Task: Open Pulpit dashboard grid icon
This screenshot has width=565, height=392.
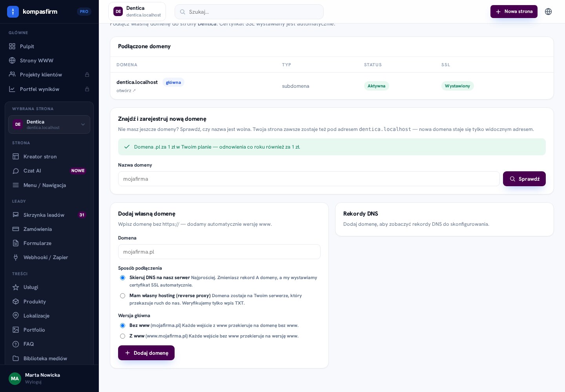Action: (12, 46)
